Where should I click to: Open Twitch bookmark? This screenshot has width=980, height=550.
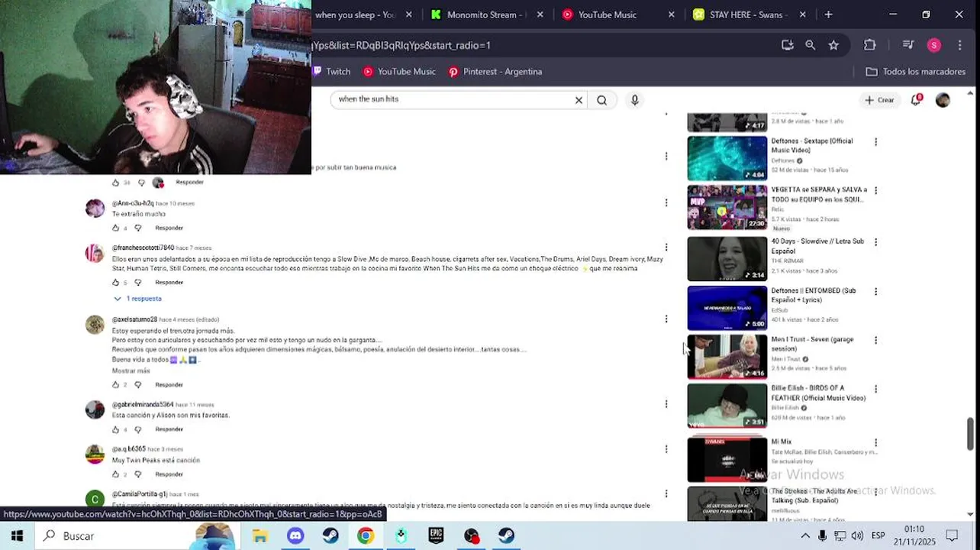[332, 72]
